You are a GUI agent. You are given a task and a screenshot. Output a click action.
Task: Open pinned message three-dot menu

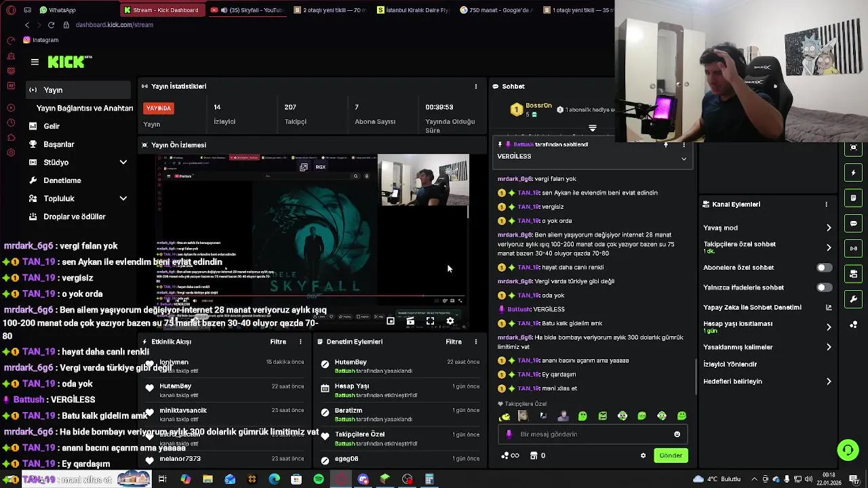(684, 144)
